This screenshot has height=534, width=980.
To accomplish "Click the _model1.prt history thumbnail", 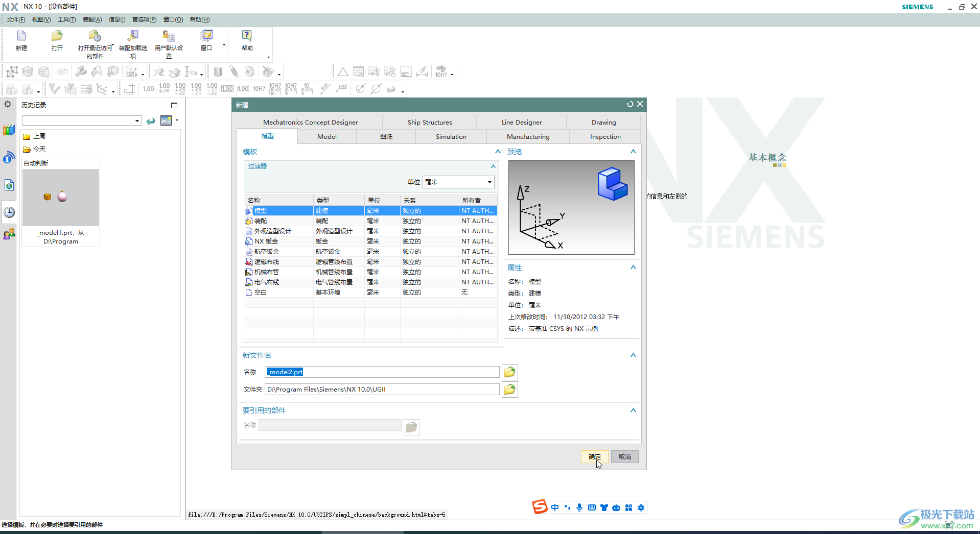I will (61, 198).
